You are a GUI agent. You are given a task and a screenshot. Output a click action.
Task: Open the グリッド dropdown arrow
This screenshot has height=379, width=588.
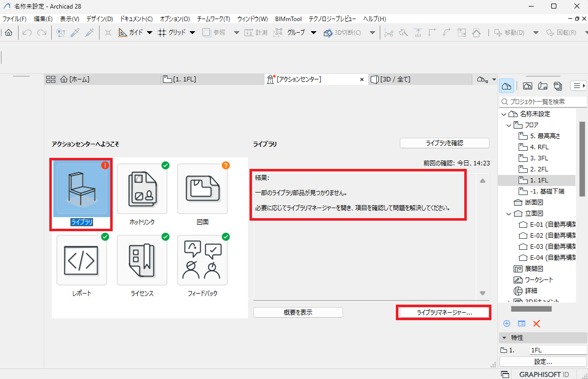tap(192, 33)
